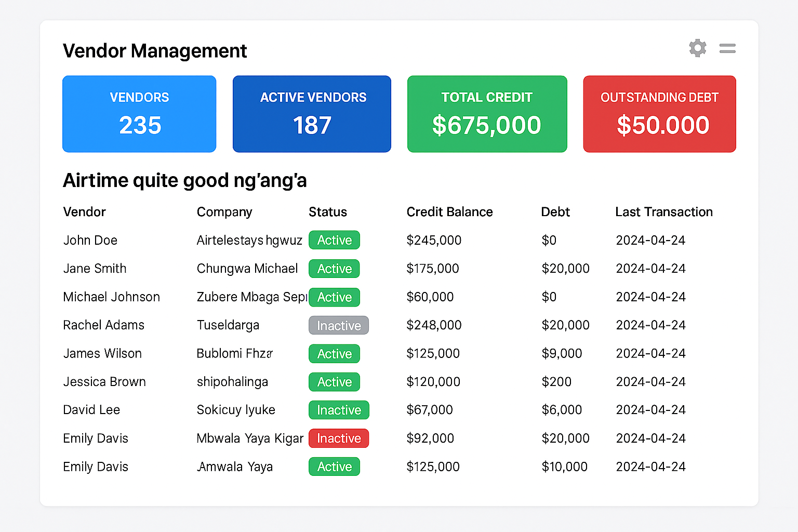Sort by the Last Transaction column header
The image size is (798, 532).
(x=664, y=212)
